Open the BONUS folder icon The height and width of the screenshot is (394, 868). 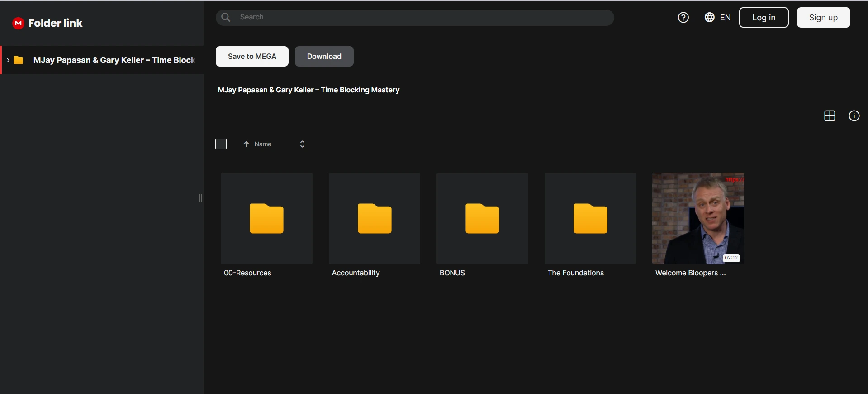[x=482, y=218]
